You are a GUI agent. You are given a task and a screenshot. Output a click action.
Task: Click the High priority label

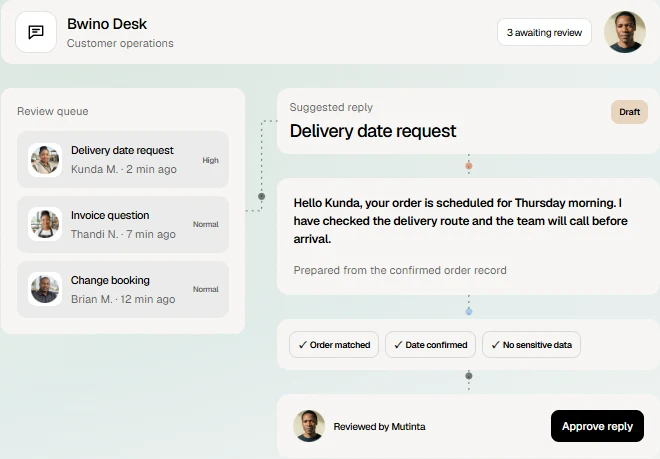point(210,160)
